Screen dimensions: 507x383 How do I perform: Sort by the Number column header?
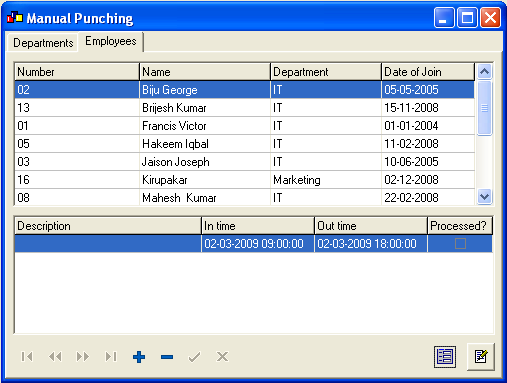click(77, 72)
